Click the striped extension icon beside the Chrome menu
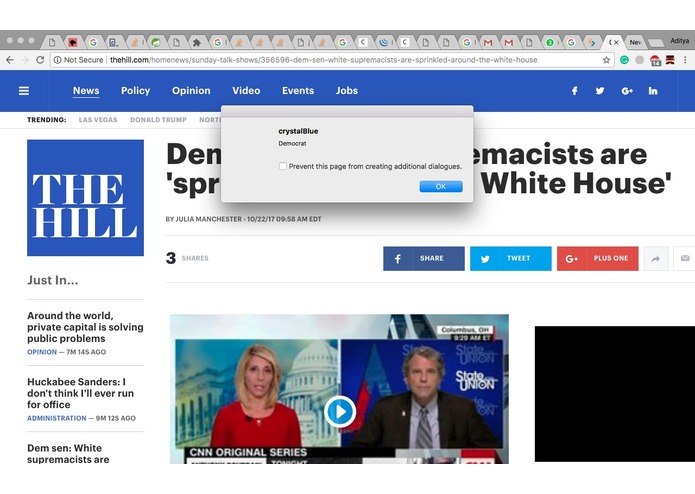695x494 pixels. [x=670, y=60]
